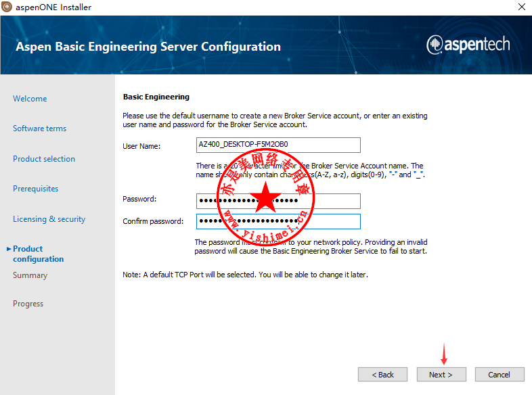Click the Summary step label
The width and height of the screenshot is (532, 395).
tap(30, 275)
